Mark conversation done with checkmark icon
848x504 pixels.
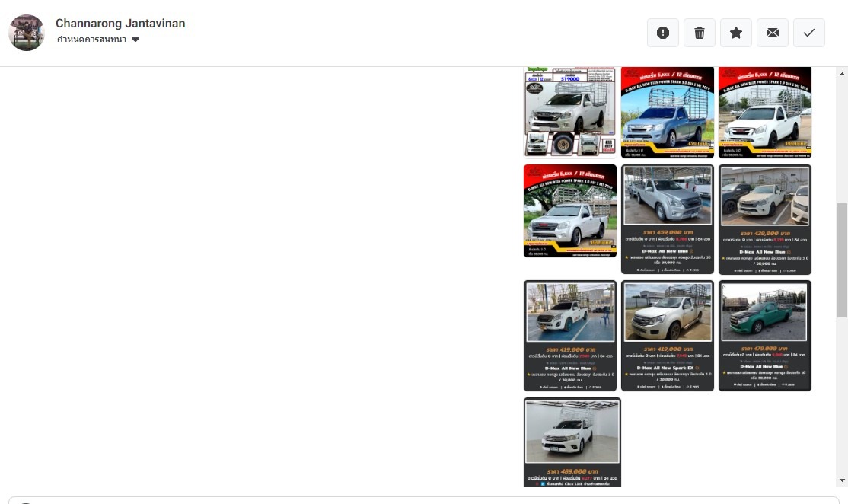click(x=809, y=33)
